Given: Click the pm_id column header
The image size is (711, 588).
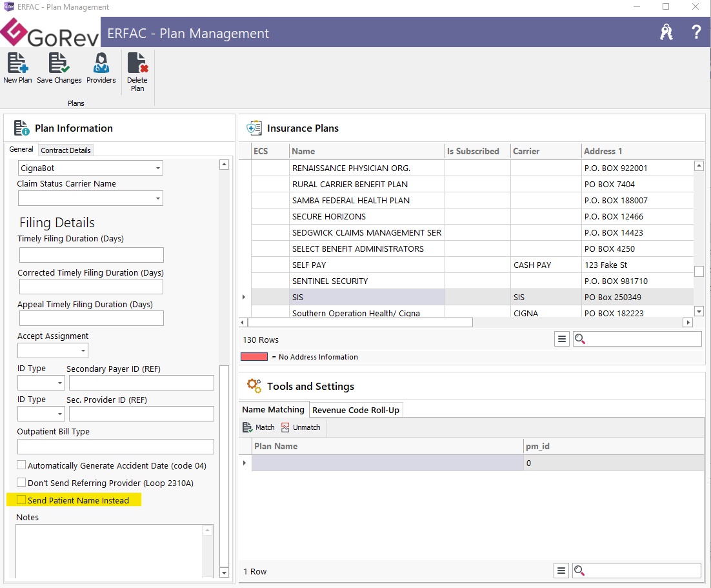Looking at the screenshot, I should click(x=613, y=446).
